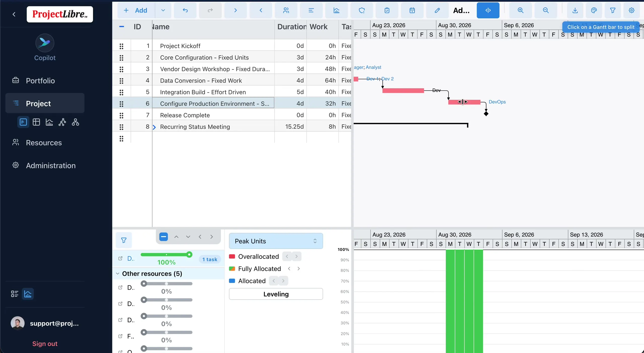Click the undo arrow in the toolbar
Image resolution: width=644 pixels, height=353 pixels.
pyautogui.click(x=185, y=10)
